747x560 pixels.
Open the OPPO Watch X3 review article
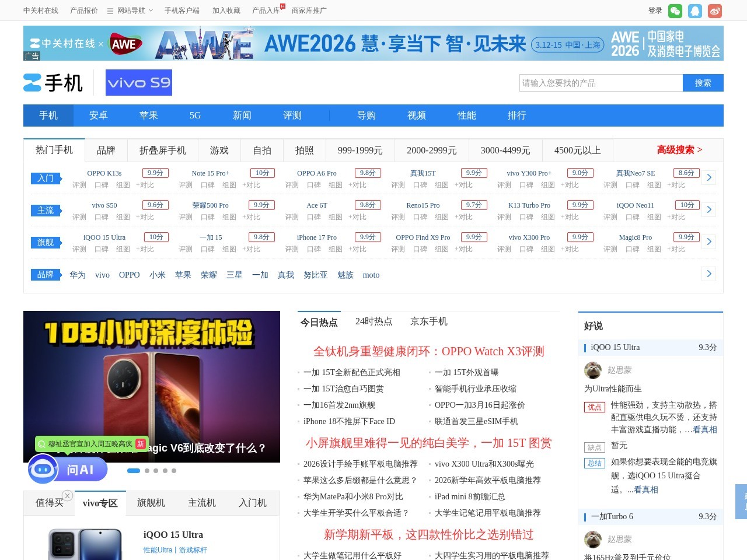pyautogui.click(x=428, y=351)
